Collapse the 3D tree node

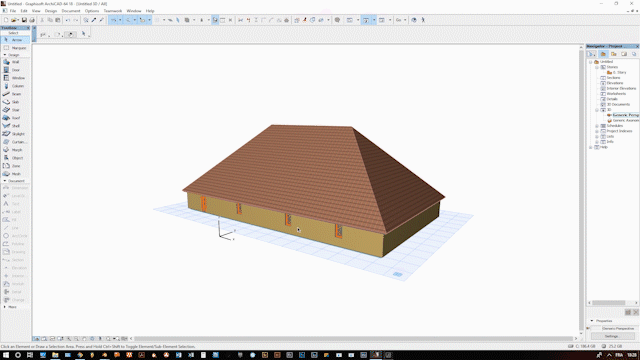(597, 110)
